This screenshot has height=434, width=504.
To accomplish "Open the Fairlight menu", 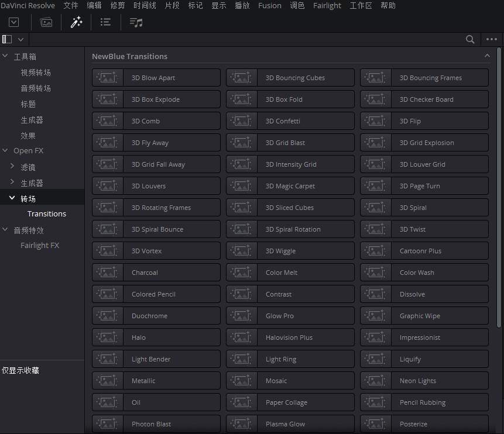I will tap(327, 5).
